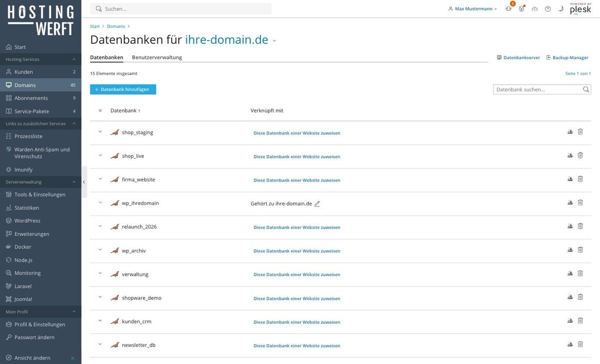Image resolution: width=600 pixels, height=364 pixels.
Task: Open phpMyAdmin for the firma_website database
Action: click(x=570, y=179)
